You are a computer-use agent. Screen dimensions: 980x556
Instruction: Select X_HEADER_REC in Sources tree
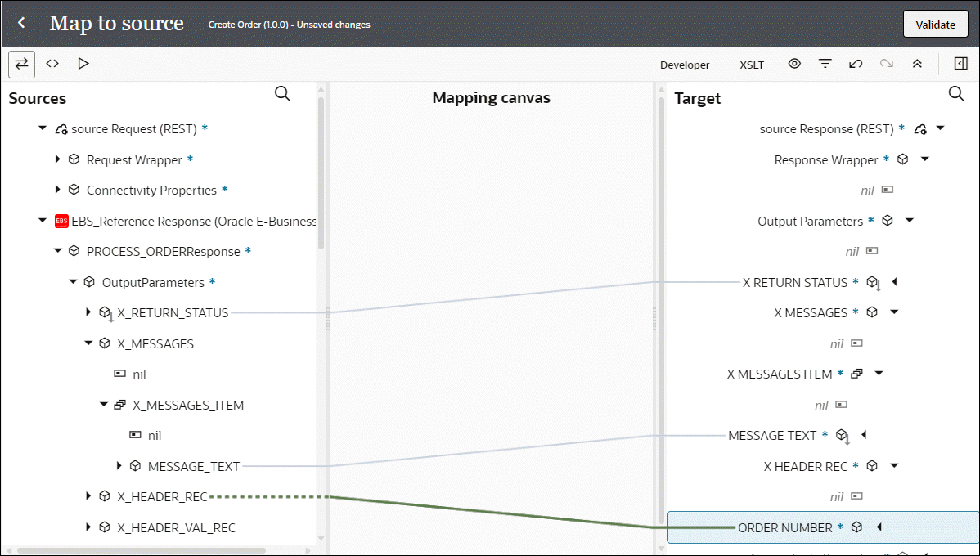tap(163, 496)
